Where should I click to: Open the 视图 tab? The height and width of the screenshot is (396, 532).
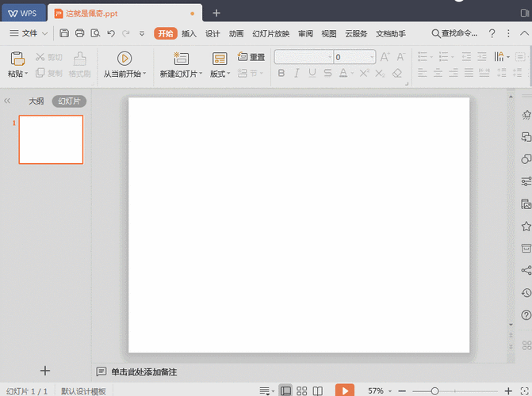[329, 33]
